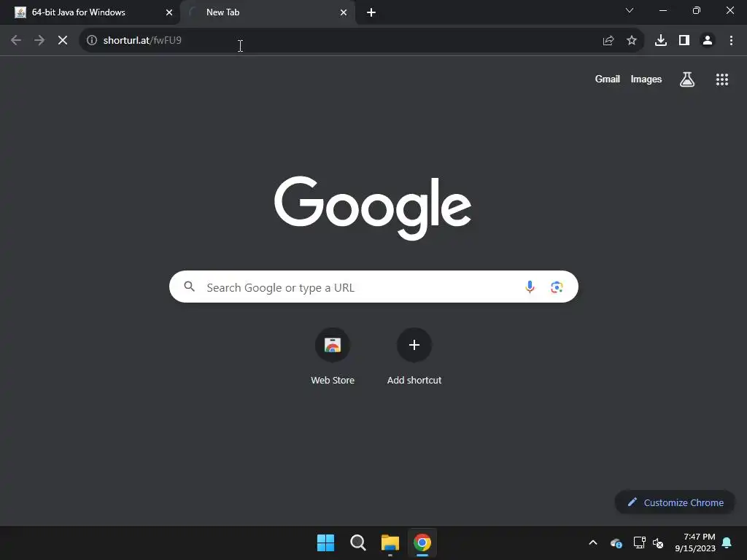The height and width of the screenshot is (560, 747).
Task: Open the notification bell
Action: [x=727, y=542]
